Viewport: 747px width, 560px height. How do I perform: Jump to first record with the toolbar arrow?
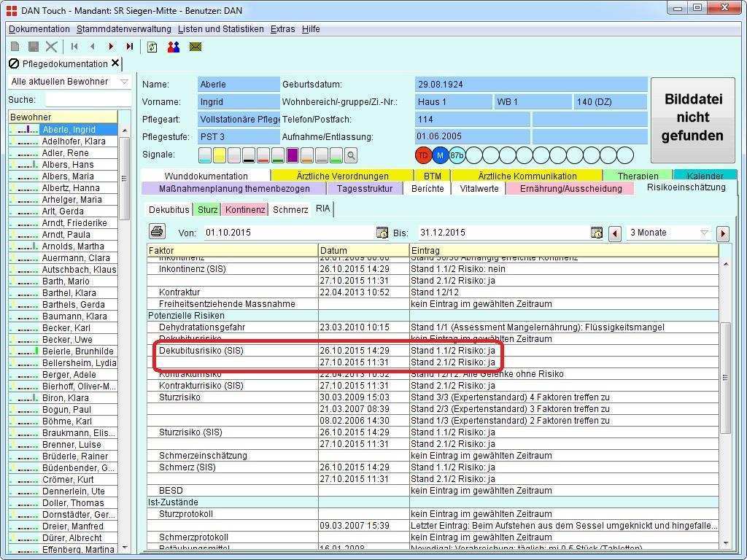click(x=74, y=47)
